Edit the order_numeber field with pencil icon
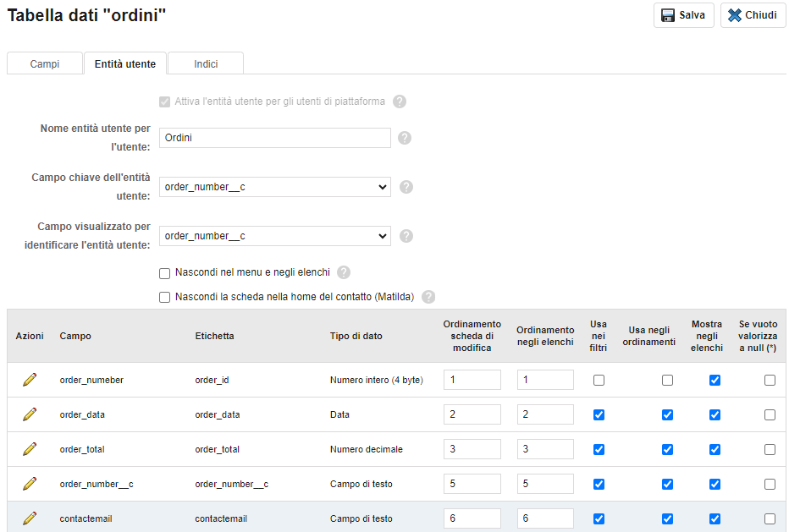789x532 pixels. [x=30, y=380]
